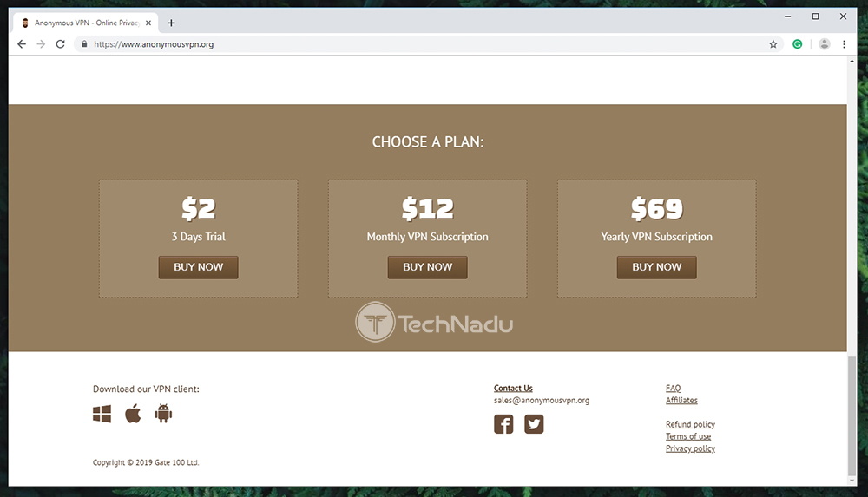Buy the $2 three days trial
Image resolution: width=868 pixels, height=497 pixels.
click(198, 267)
